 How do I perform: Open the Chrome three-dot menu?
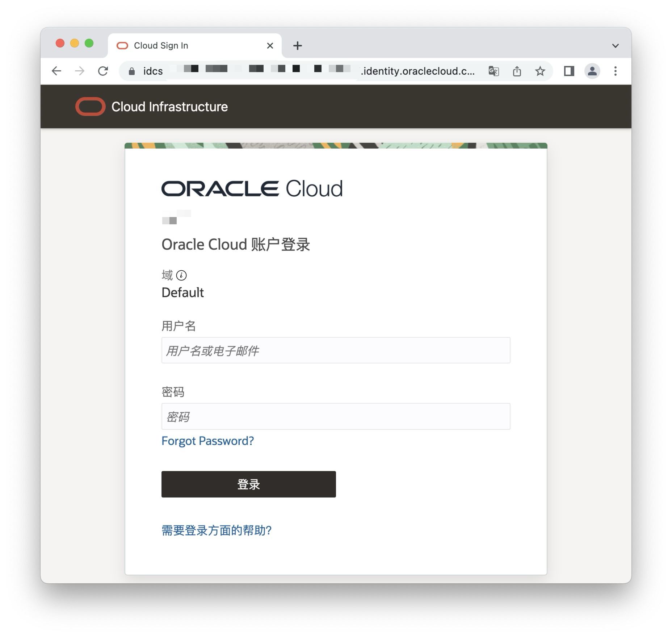(616, 71)
